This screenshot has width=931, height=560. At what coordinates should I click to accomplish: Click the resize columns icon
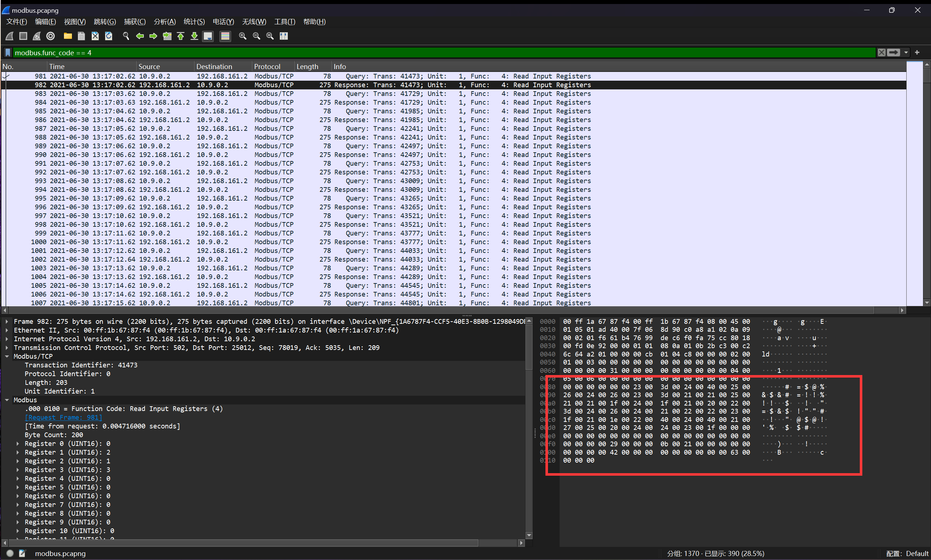tap(284, 36)
